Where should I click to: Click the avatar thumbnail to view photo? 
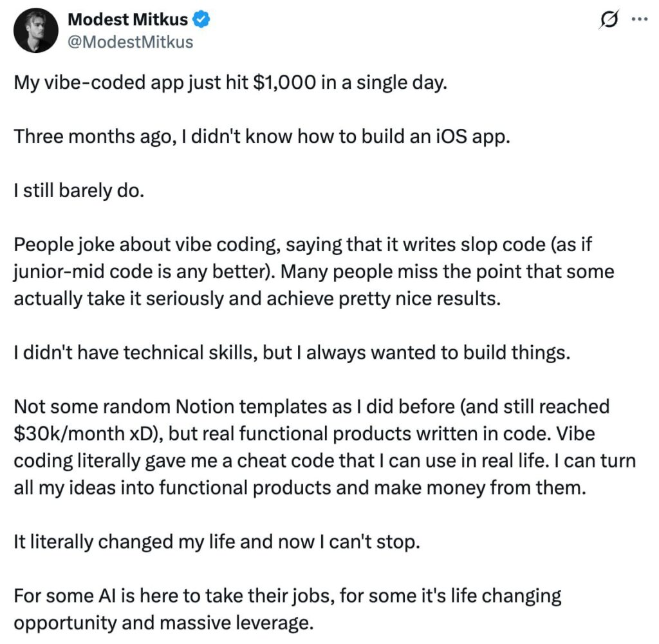click(x=35, y=30)
